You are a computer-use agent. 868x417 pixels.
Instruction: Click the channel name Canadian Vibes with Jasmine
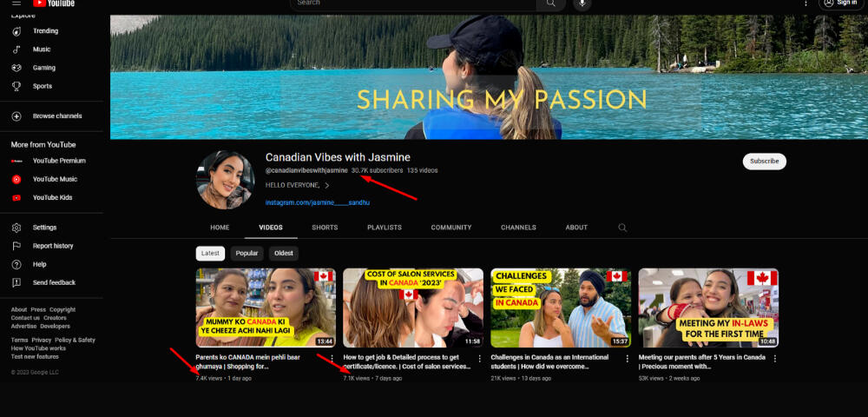(x=338, y=157)
